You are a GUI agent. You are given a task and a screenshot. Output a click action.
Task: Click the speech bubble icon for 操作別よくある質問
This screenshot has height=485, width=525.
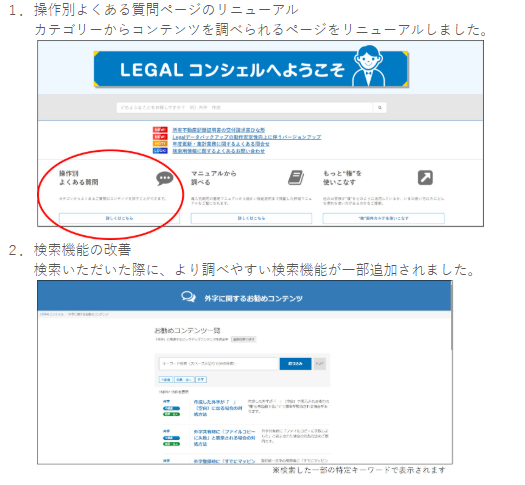(165, 178)
